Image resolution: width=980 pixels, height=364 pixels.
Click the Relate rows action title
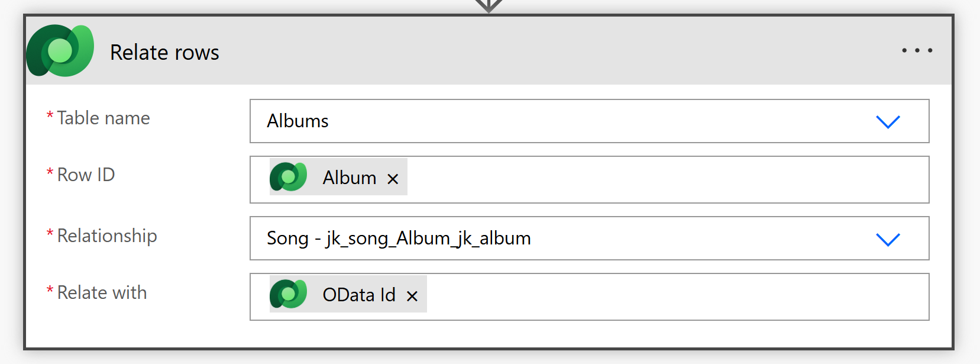[164, 53]
